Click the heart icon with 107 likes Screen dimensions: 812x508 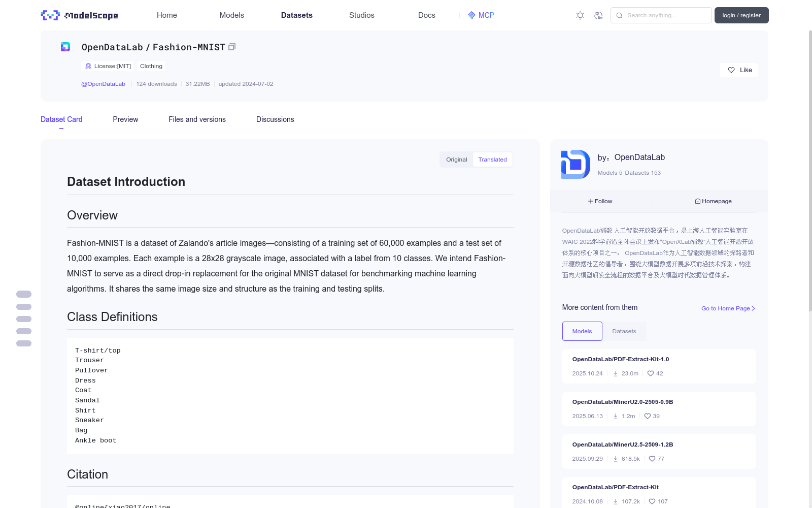pos(652,501)
